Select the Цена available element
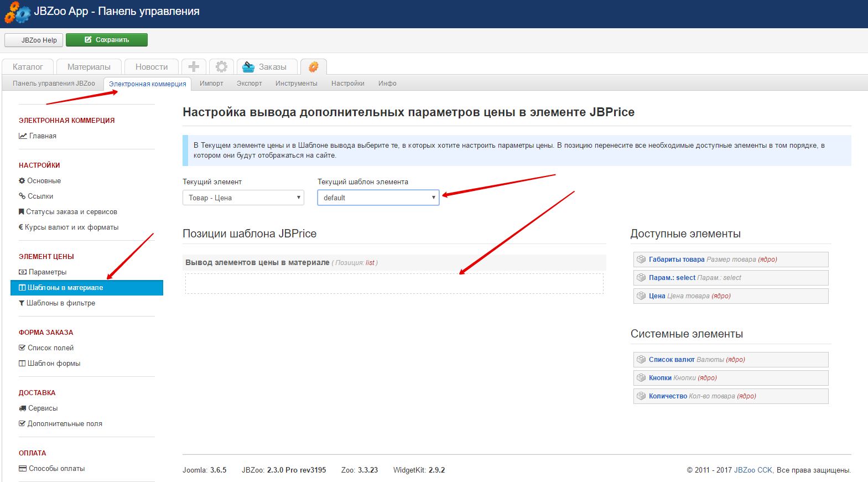 731,296
